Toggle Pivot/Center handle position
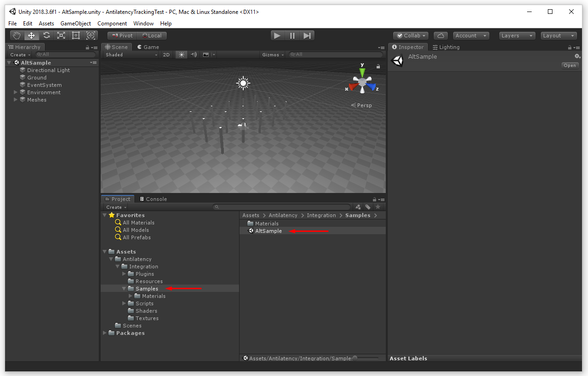 pyautogui.click(x=122, y=36)
